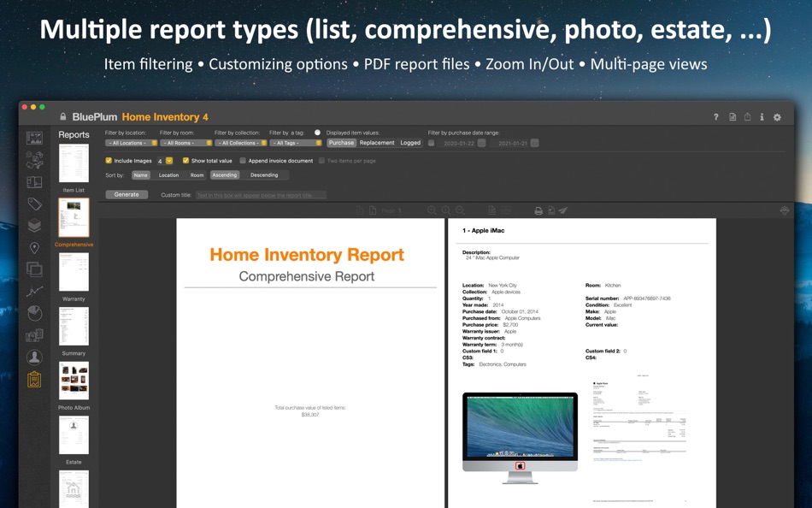This screenshot has height=508, width=812.
Task: Select the Photo Album report thumbnail
Action: coord(74,379)
